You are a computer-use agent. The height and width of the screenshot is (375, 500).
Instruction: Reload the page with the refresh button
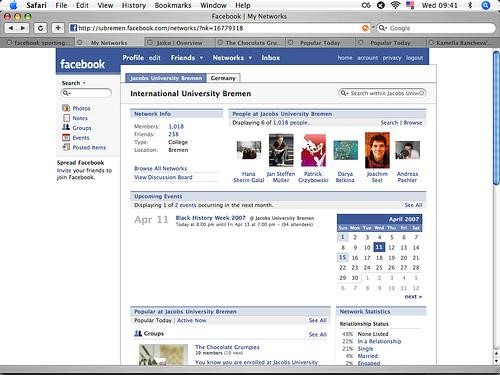(40, 28)
